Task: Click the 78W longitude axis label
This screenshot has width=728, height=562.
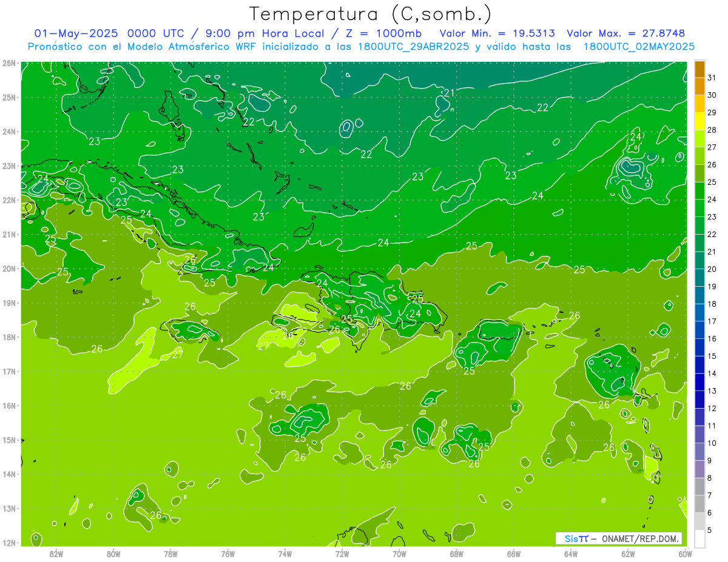Action: point(170,554)
